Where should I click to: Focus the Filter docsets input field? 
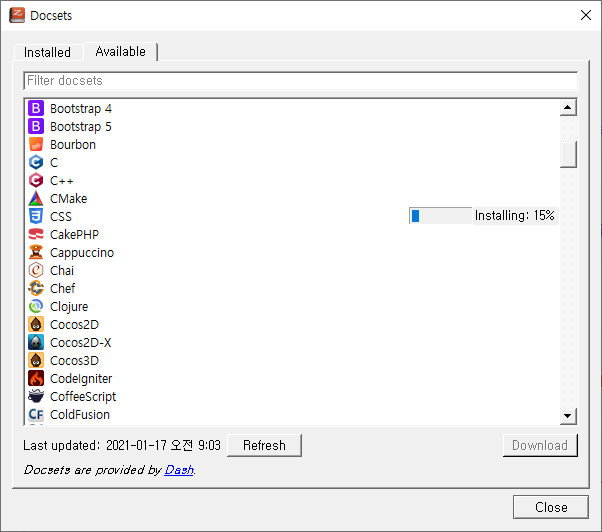click(301, 81)
